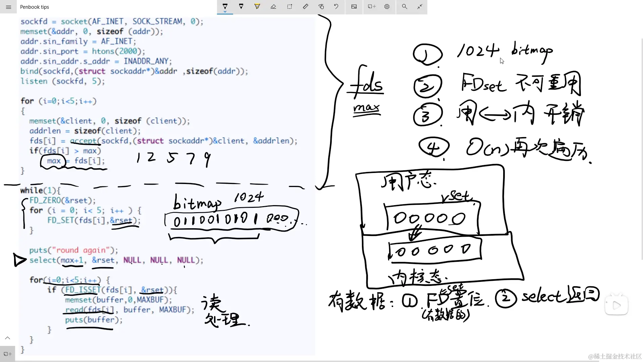Expand the bottom-left up chevron
The image size is (644, 362).
(x=7, y=338)
